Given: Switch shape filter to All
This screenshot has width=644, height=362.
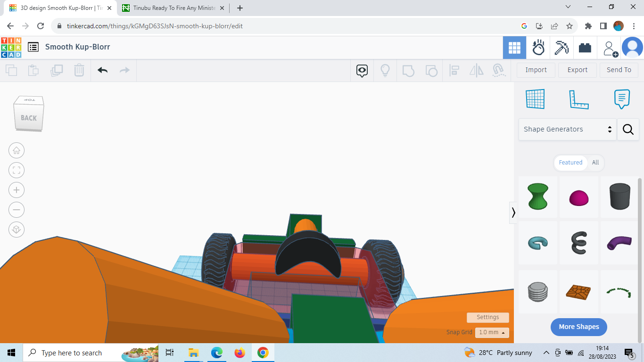Looking at the screenshot, I should (595, 163).
